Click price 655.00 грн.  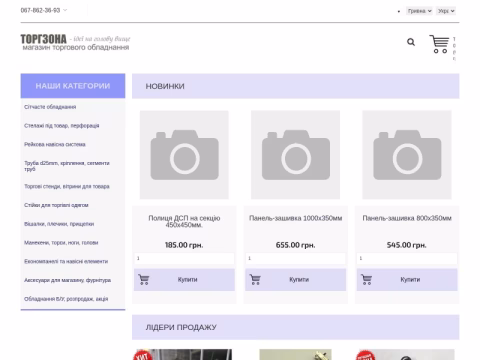[x=295, y=245]
